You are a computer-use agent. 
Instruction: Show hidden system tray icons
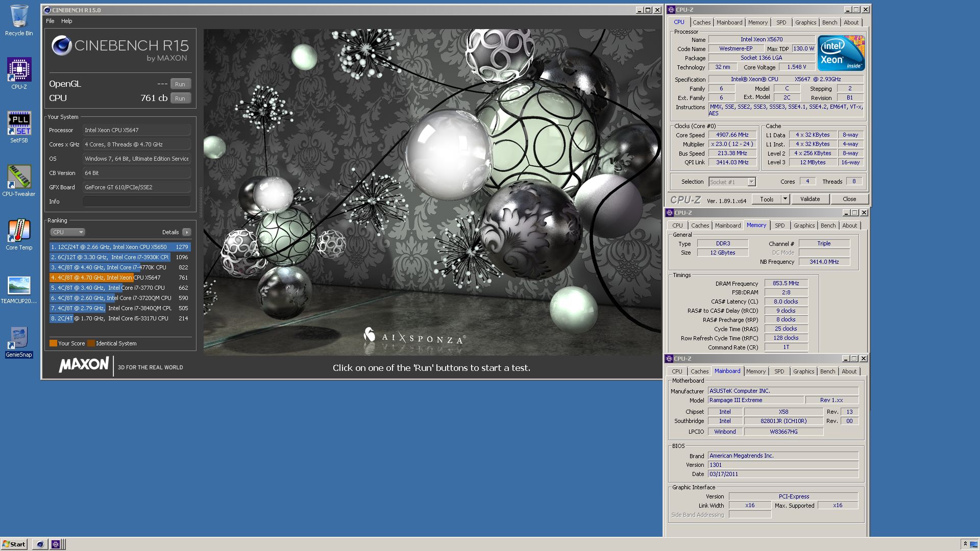[965, 544]
